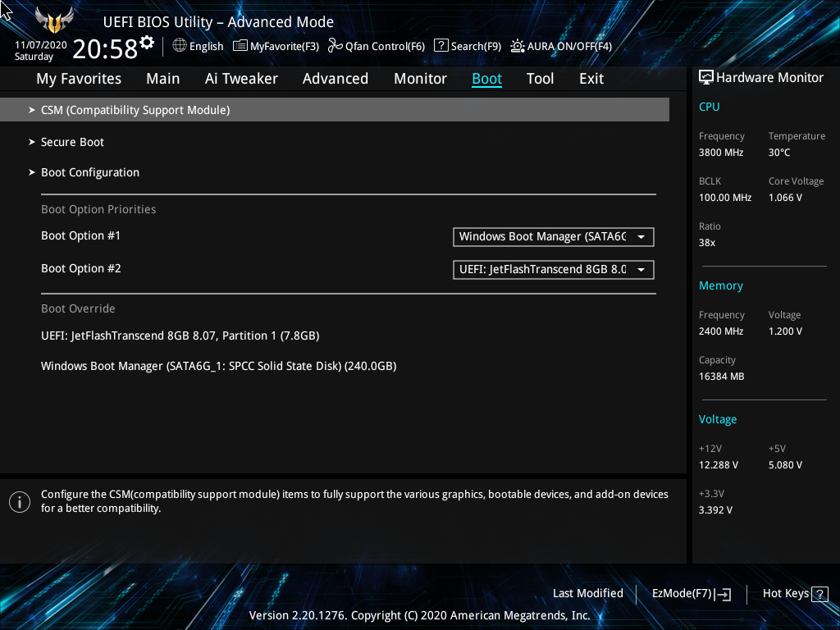The height and width of the screenshot is (630, 840).
Task: Open Qfan Control fan icon
Action: pos(336,46)
